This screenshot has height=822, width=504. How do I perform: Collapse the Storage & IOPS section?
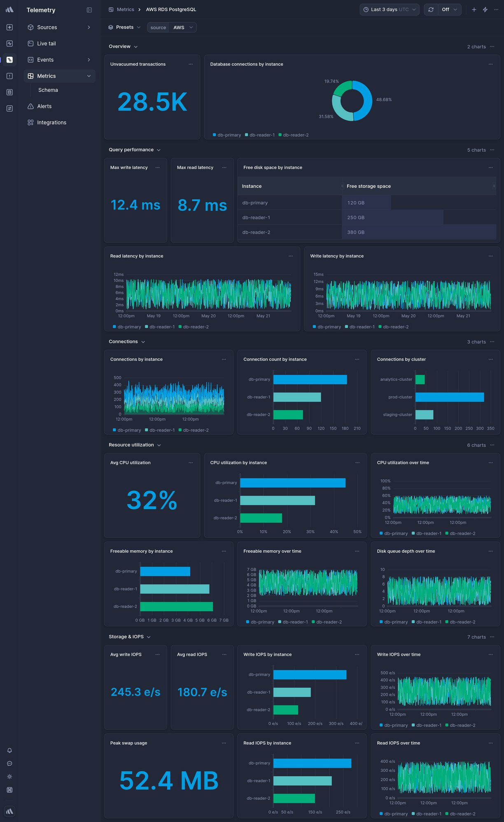tap(149, 638)
